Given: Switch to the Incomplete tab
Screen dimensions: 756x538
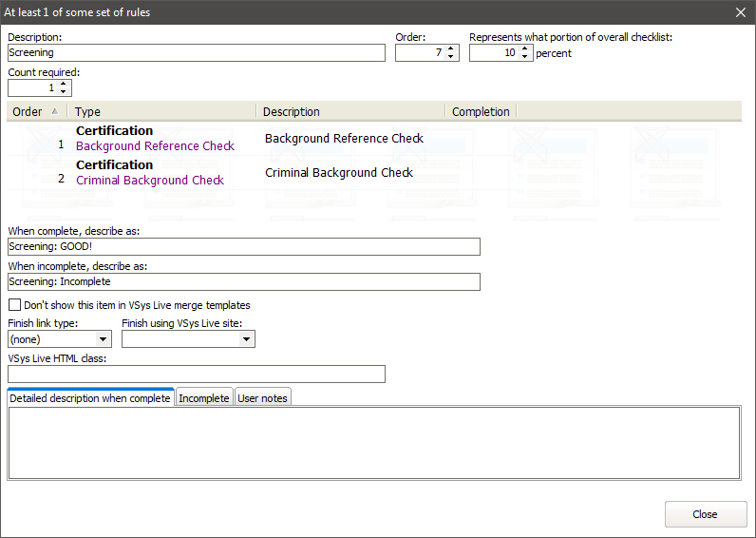Looking at the screenshot, I should pyautogui.click(x=204, y=398).
